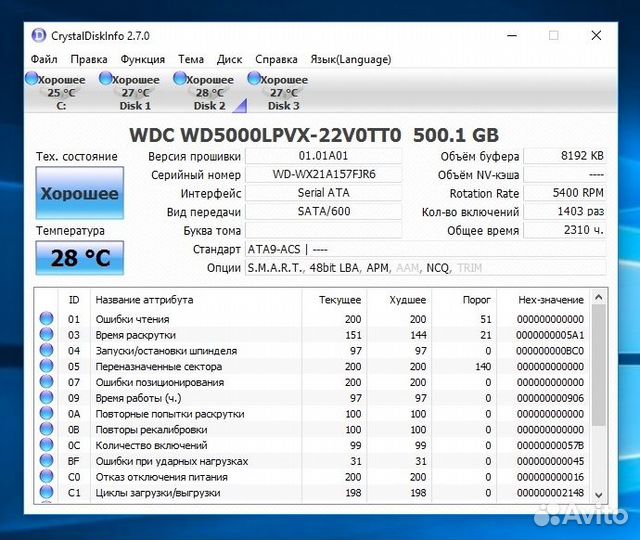Click the buffer size value 8192 KB
The image size is (640, 540).
565,156
